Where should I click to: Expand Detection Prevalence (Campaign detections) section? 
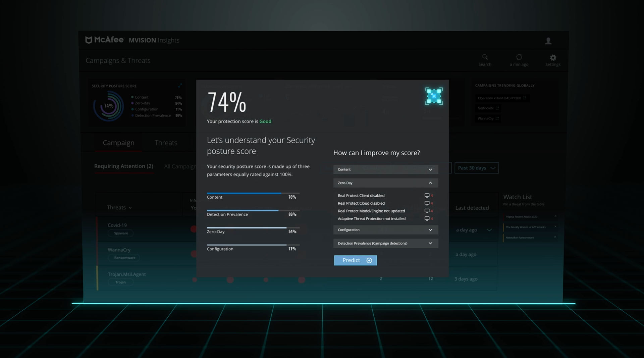[385, 243]
